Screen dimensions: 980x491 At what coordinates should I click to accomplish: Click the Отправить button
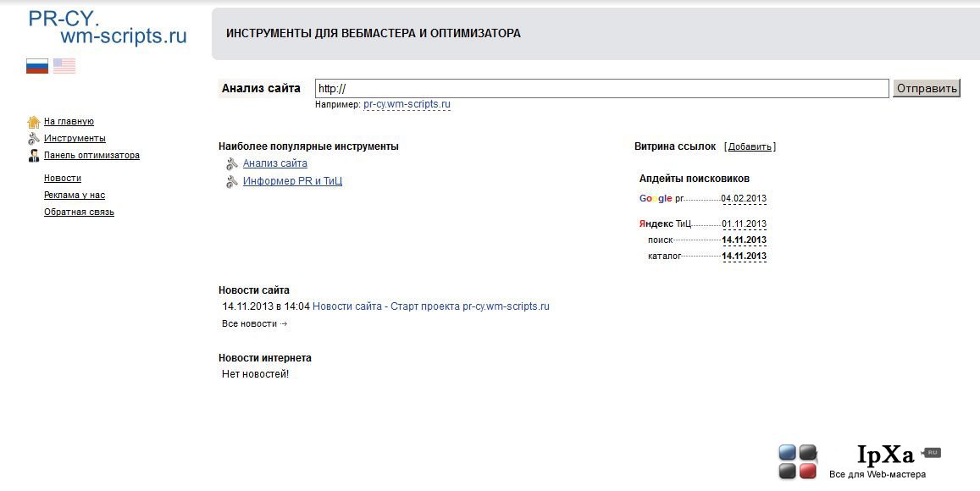point(927,89)
